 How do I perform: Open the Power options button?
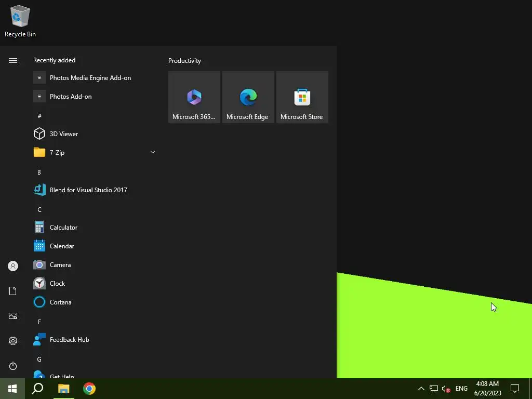pyautogui.click(x=13, y=366)
